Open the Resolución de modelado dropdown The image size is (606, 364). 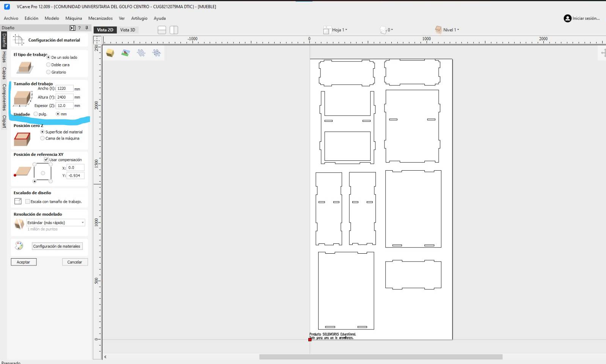pos(55,223)
